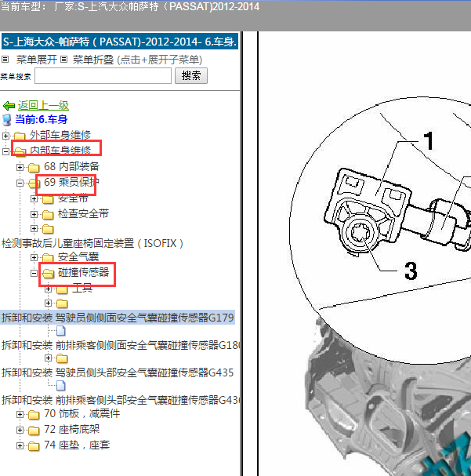Select the 安全气囊 tree item
The image size is (471, 476).
(x=78, y=257)
